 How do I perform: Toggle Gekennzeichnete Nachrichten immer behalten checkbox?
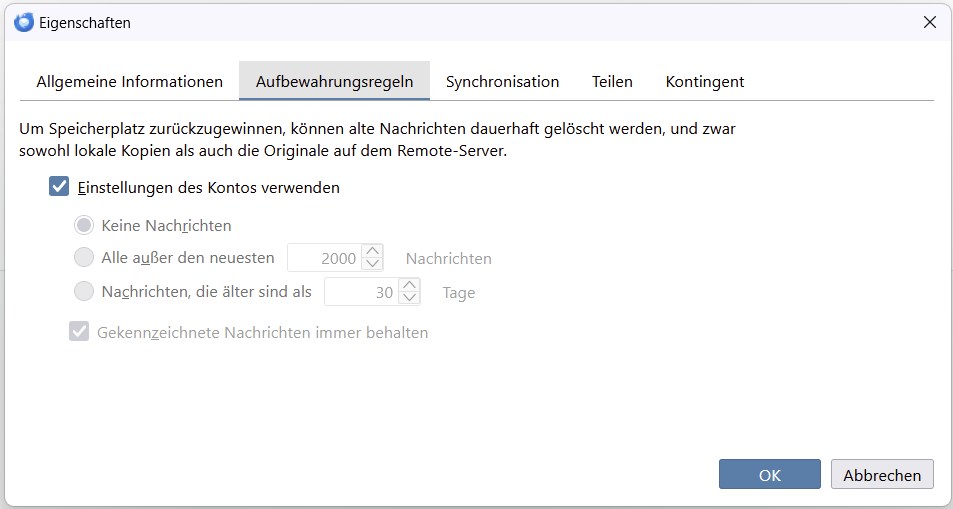click(x=79, y=331)
